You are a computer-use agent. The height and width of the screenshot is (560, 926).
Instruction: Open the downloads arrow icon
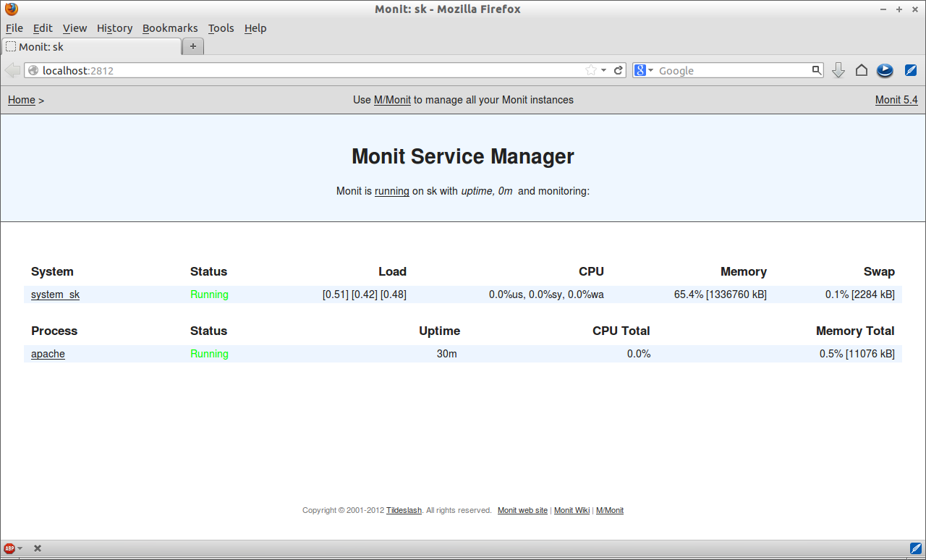tap(838, 70)
